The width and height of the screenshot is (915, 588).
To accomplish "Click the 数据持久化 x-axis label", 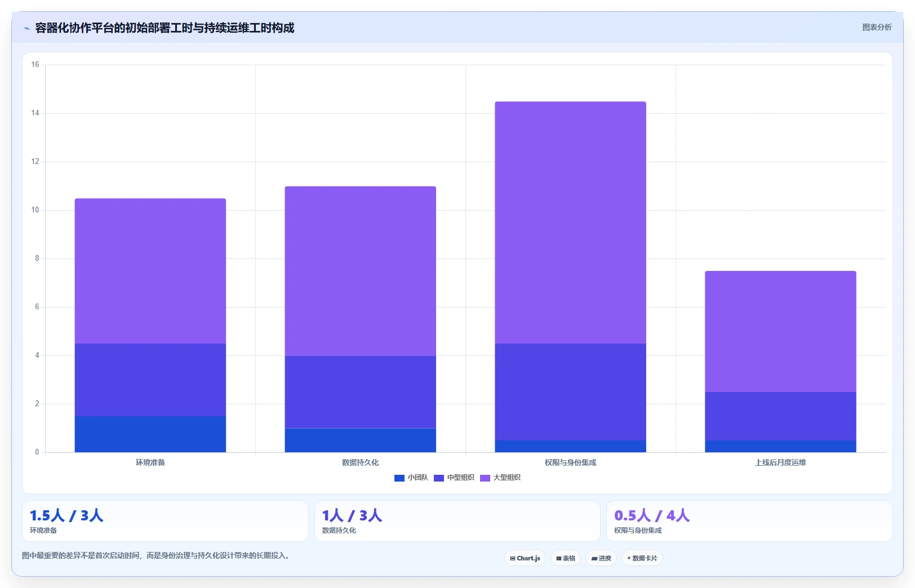I will point(361,462).
